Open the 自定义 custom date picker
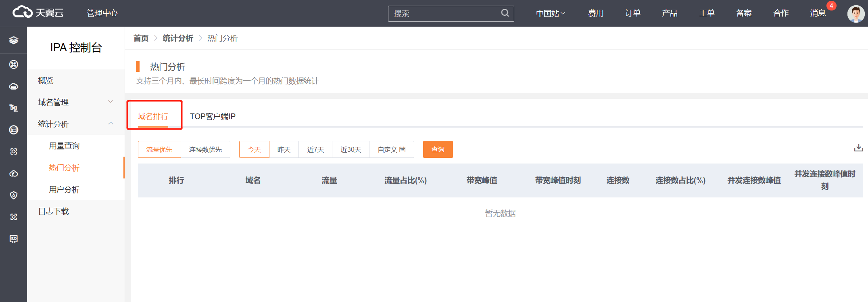The width and height of the screenshot is (868, 302). point(391,150)
